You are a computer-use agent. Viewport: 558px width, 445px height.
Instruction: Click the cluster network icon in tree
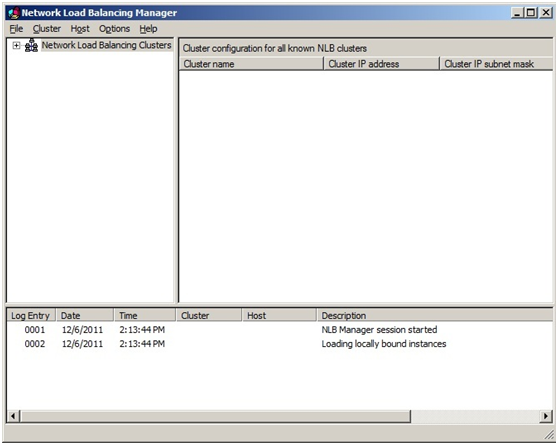(31, 45)
